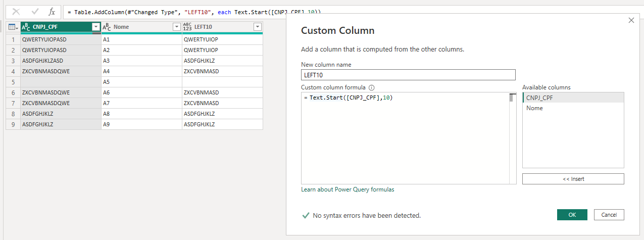Open the fx function icon
Screen dimensions: 644x240
(52, 12)
